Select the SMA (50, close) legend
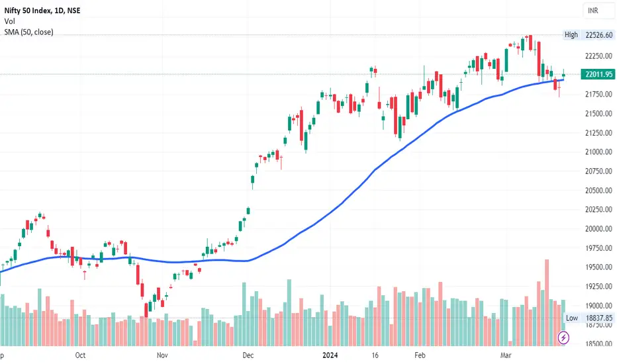This screenshot has width=617, height=364. (28, 32)
